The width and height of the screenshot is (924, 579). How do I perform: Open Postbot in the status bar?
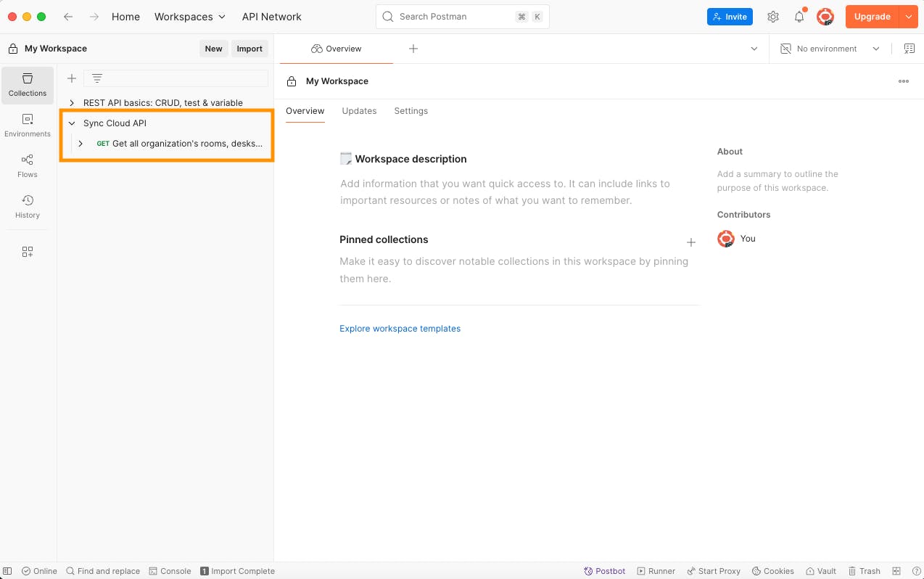[605, 571]
